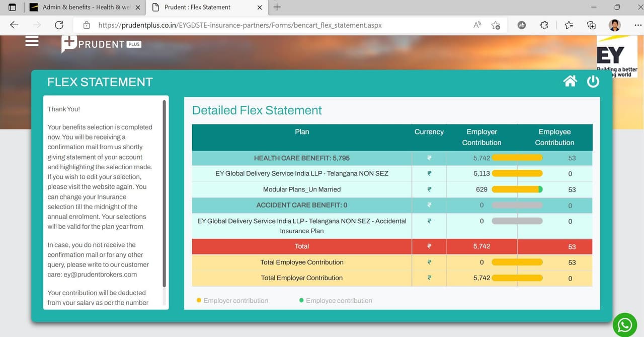Click Employer Contribution column header
The image size is (644, 337).
(482, 137)
